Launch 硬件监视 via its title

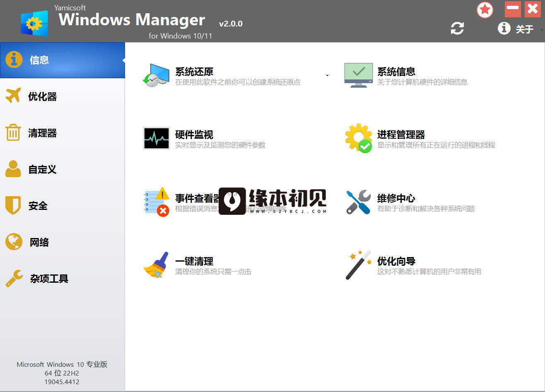(x=194, y=135)
